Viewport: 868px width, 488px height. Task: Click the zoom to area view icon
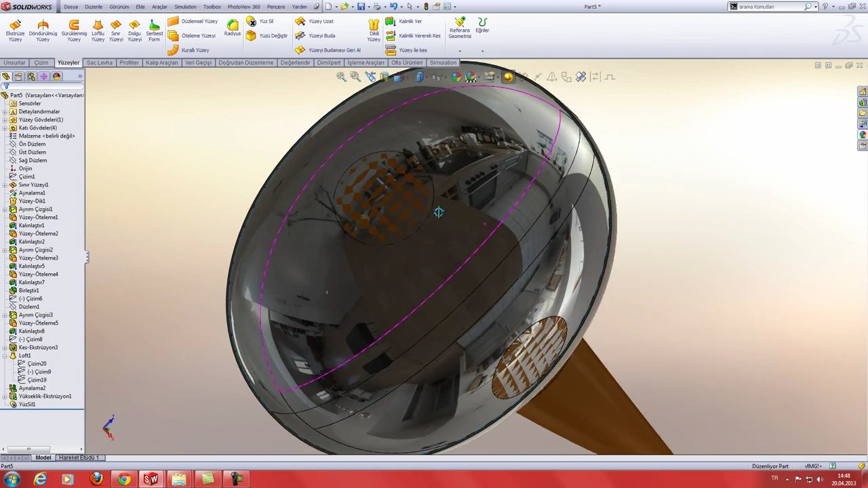[355, 77]
